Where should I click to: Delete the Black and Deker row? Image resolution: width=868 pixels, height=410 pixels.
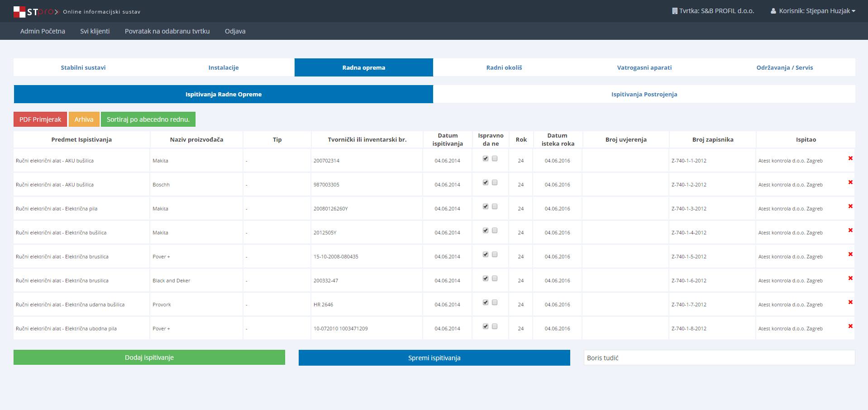click(850, 278)
